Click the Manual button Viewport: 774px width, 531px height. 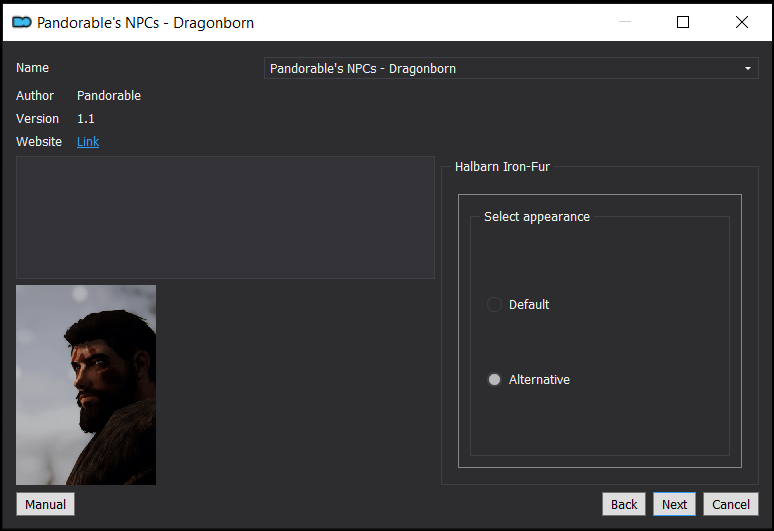tap(45, 504)
